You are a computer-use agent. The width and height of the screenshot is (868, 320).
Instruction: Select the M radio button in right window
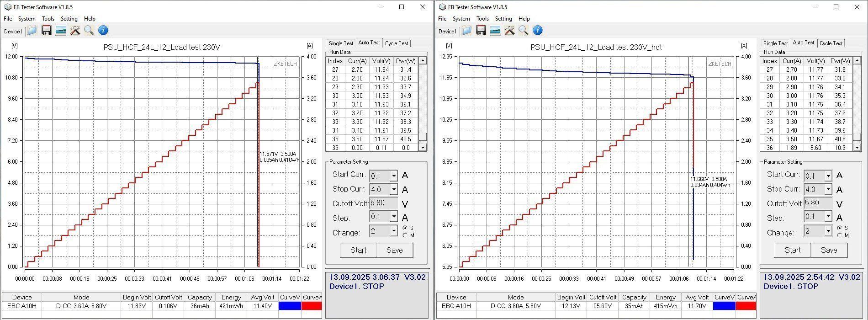[840, 235]
